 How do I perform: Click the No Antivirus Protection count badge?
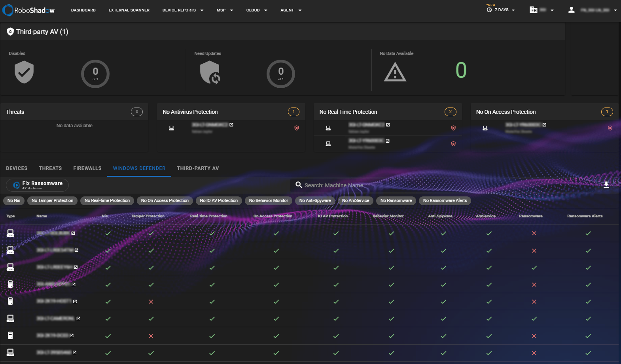(293, 112)
